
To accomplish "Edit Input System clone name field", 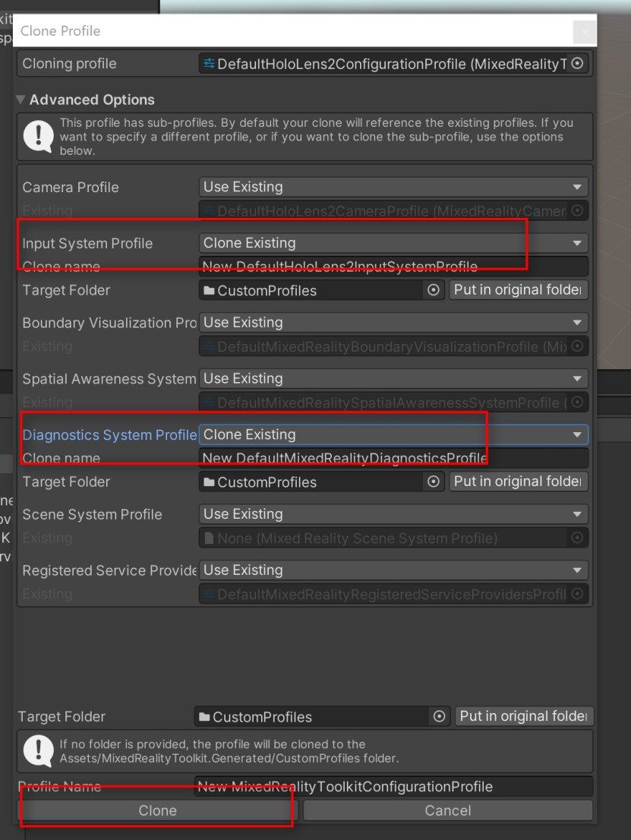I will click(x=393, y=267).
